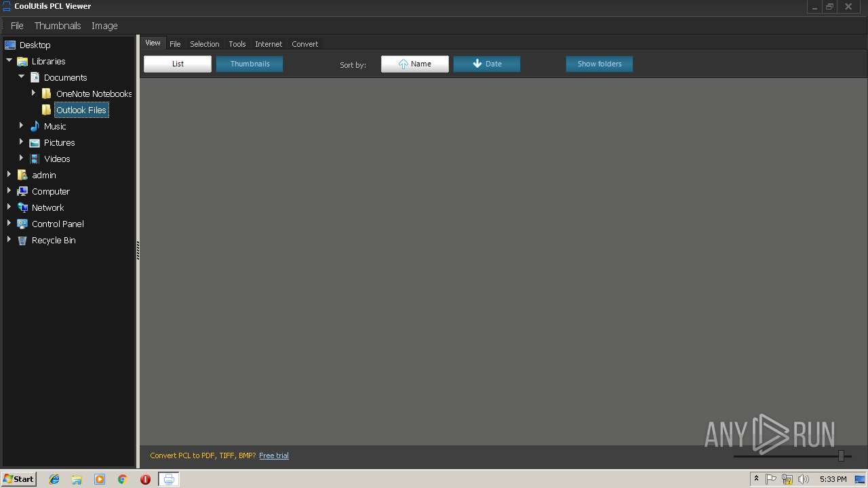Click the network status tray icon

tap(787, 479)
